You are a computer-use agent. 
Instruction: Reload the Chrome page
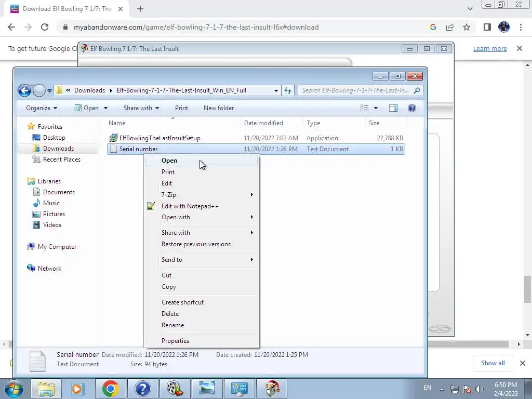point(45,27)
